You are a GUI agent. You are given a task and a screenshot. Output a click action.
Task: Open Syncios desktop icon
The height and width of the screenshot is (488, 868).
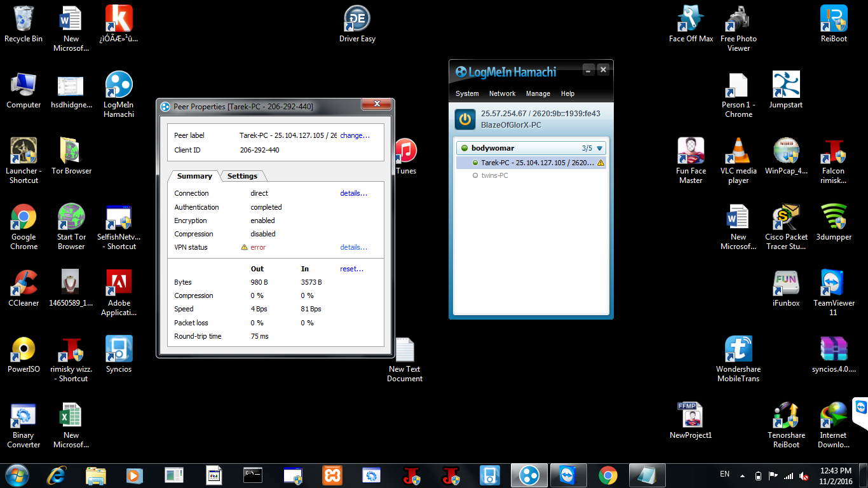coord(119,355)
